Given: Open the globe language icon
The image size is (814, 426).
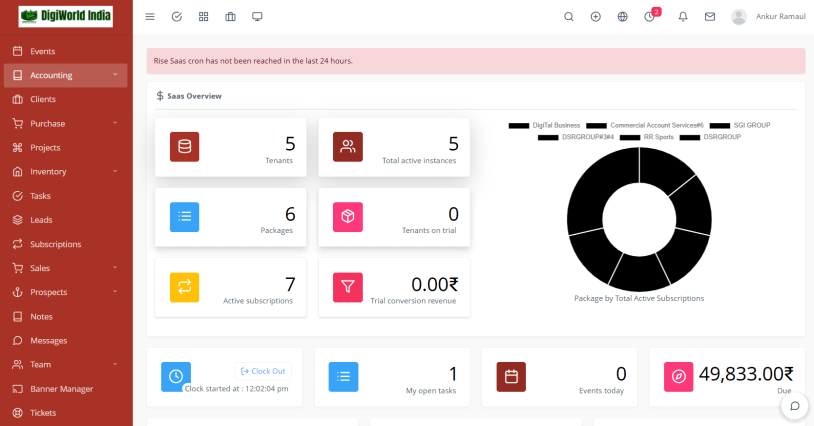Looking at the screenshot, I should pos(623,17).
